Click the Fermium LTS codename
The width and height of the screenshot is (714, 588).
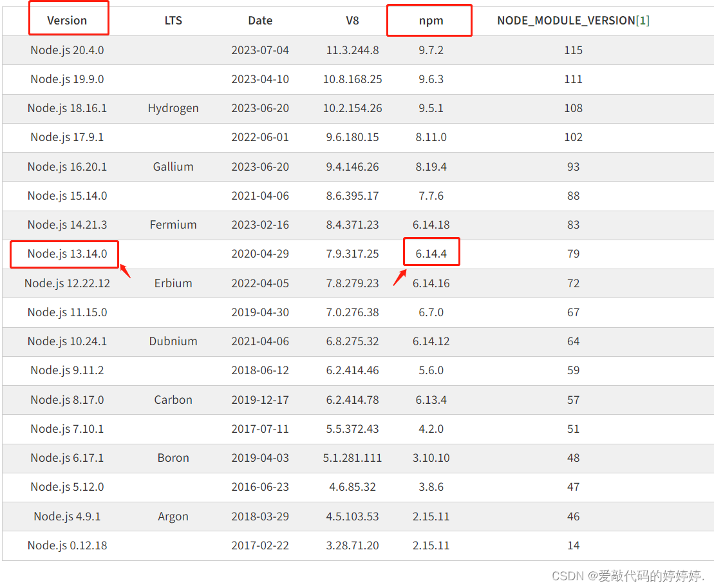(173, 225)
